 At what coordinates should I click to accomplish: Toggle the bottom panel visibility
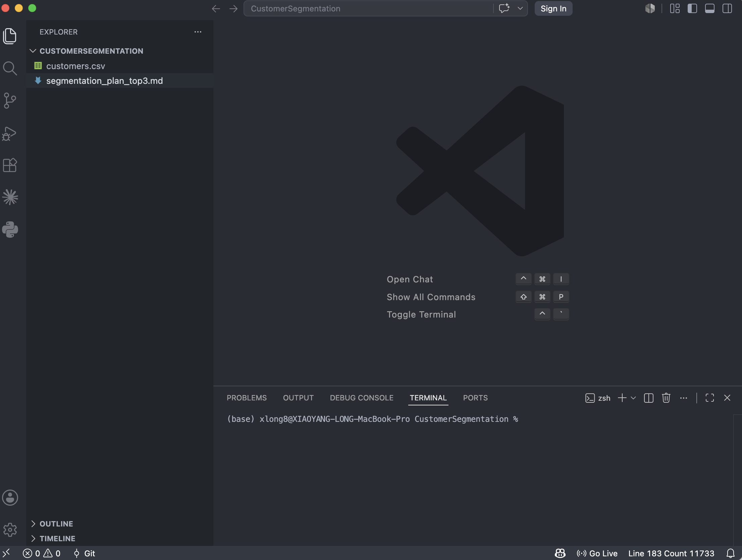(x=710, y=8)
